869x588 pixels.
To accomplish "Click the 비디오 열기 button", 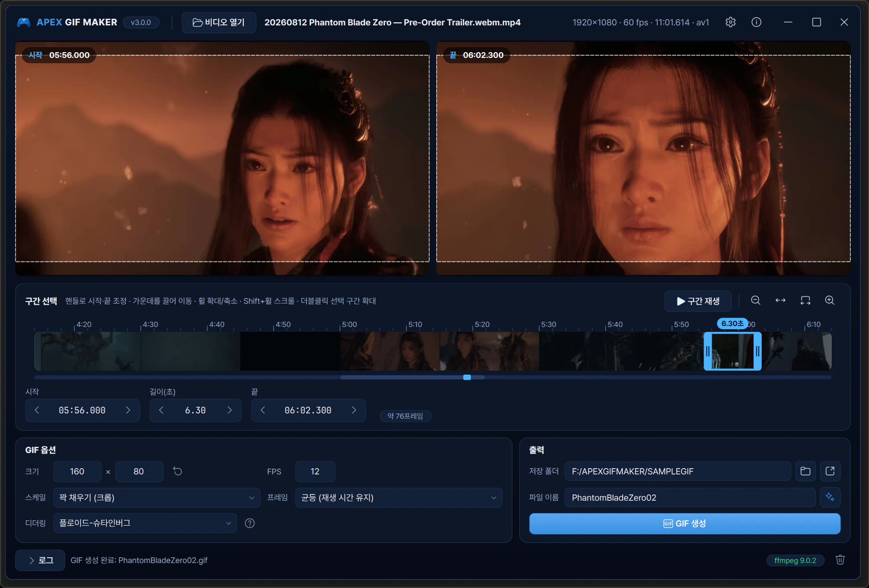I will tap(219, 22).
